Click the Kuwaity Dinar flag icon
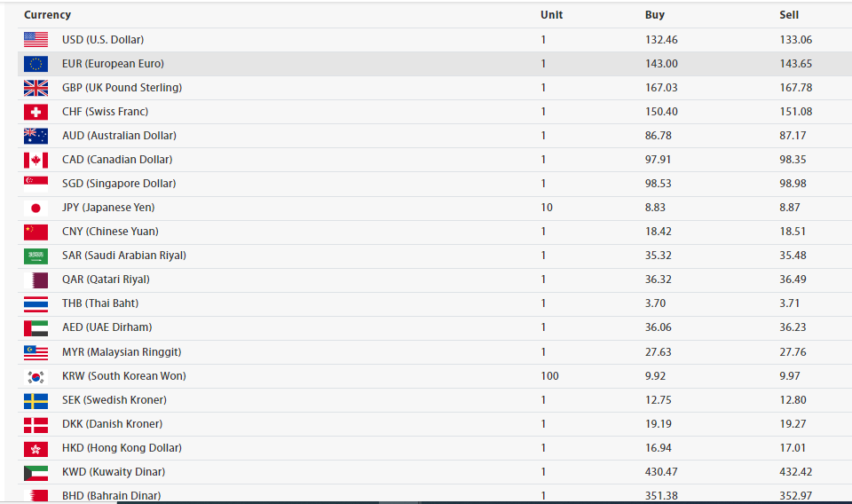This screenshot has height=504, width=852. (x=35, y=472)
